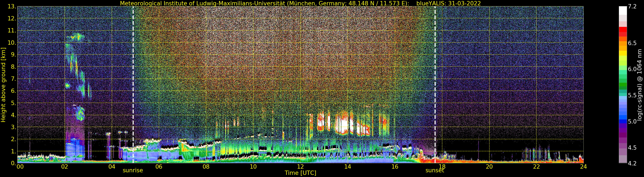The height and width of the screenshot is (177, 644).
Task: Click the '11.' height axis tick label
Action: point(12,31)
